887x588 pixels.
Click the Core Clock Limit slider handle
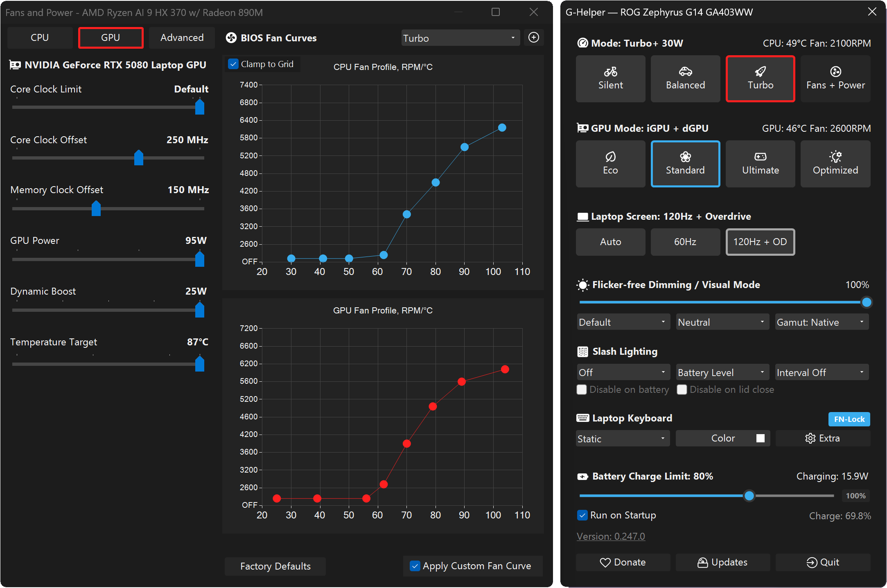200,107
